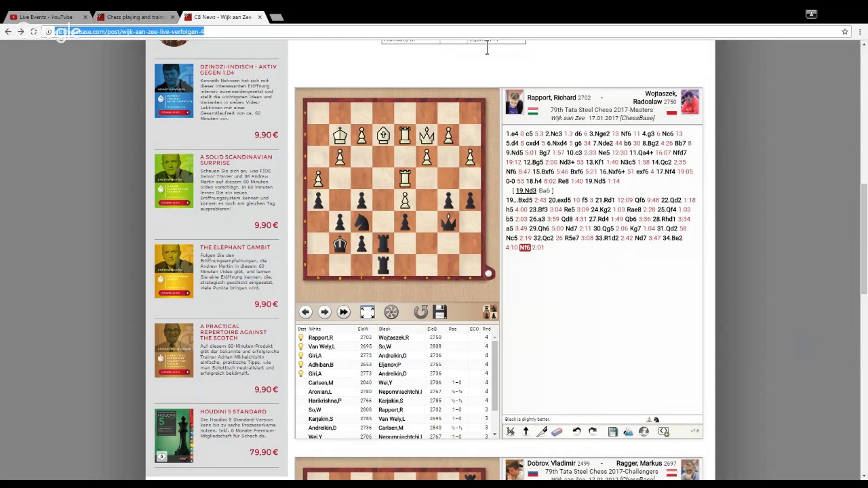Go to previous move with back arrow
Viewport: 868px width, 488px height.
305,312
